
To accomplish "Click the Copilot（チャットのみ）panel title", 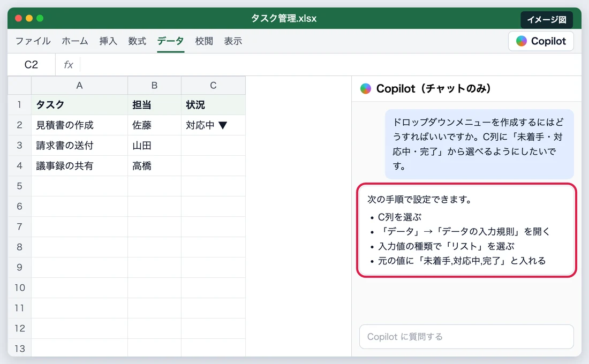I will click(x=434, y=89).
